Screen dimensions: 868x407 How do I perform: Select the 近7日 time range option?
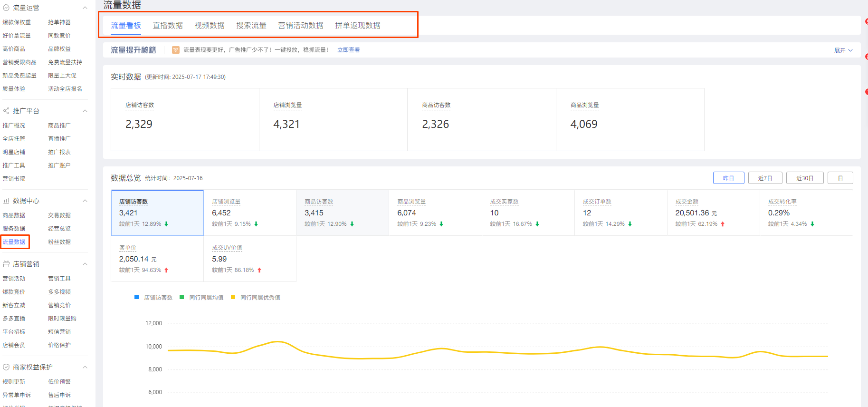click(765, 178)
